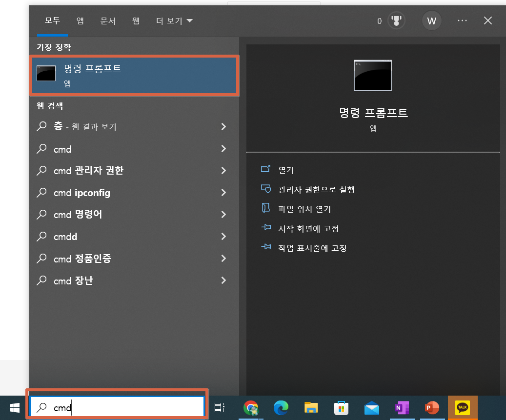Switch to the 문서 tab
The image size is (506, 420).
tap(108, 21)
